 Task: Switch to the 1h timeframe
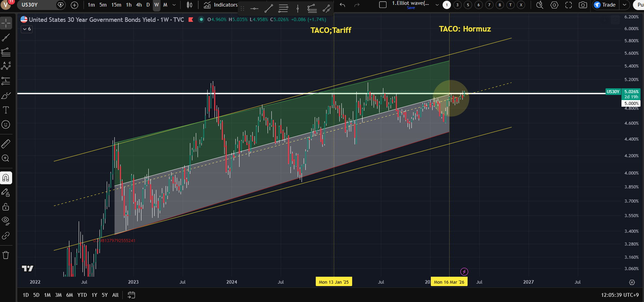coord(129,5)
